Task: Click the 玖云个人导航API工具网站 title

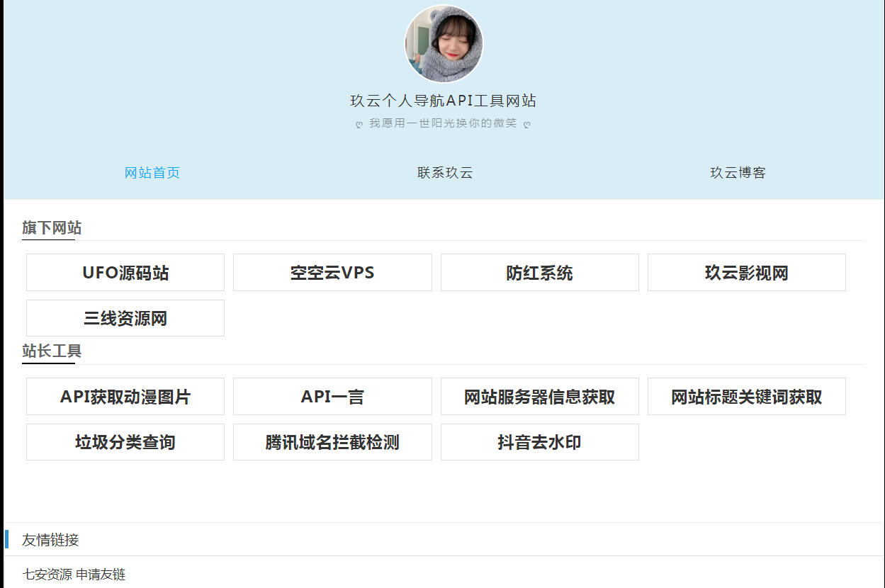Action: (x=444, y=101)
